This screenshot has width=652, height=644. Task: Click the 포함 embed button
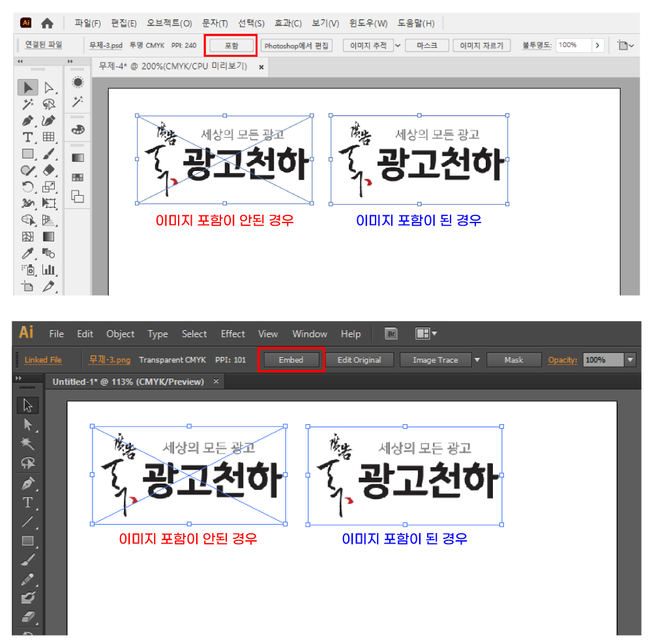[231, 45]
